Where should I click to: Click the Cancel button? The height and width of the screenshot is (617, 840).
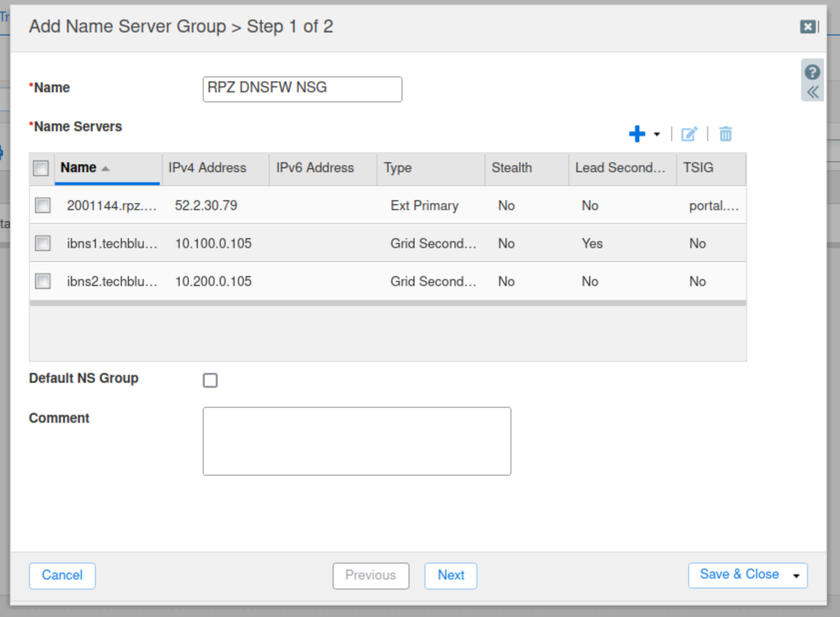click(62, 575)
